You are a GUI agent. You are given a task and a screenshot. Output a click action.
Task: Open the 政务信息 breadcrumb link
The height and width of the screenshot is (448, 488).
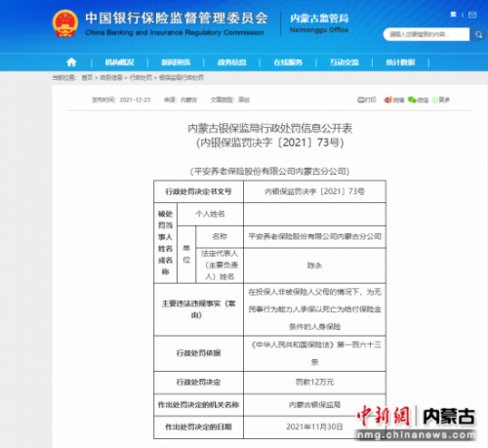point(111,78)
